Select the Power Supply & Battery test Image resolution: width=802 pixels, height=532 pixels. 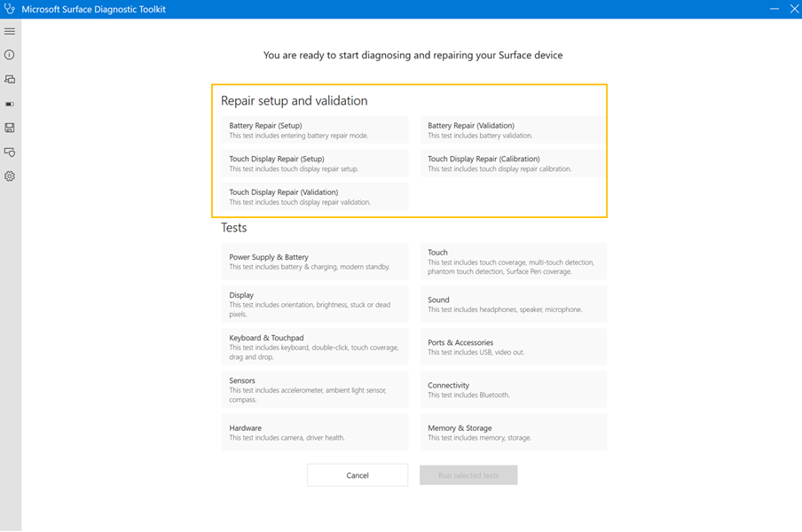coord(315,261)
